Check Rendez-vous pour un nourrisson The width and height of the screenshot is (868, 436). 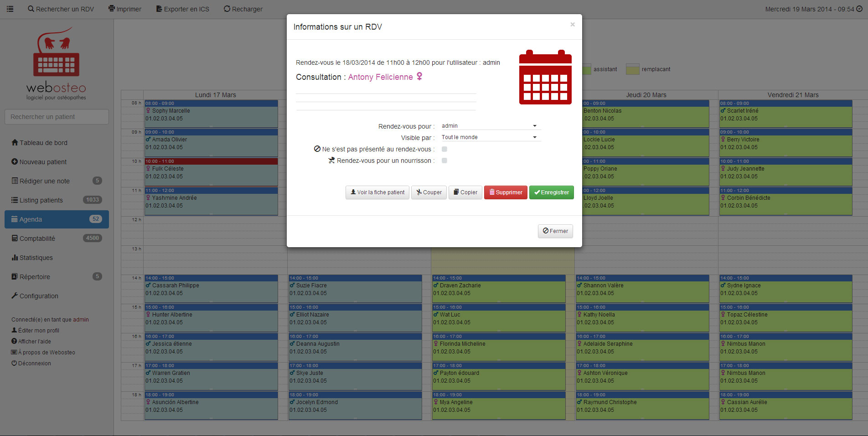click(444, 161)
